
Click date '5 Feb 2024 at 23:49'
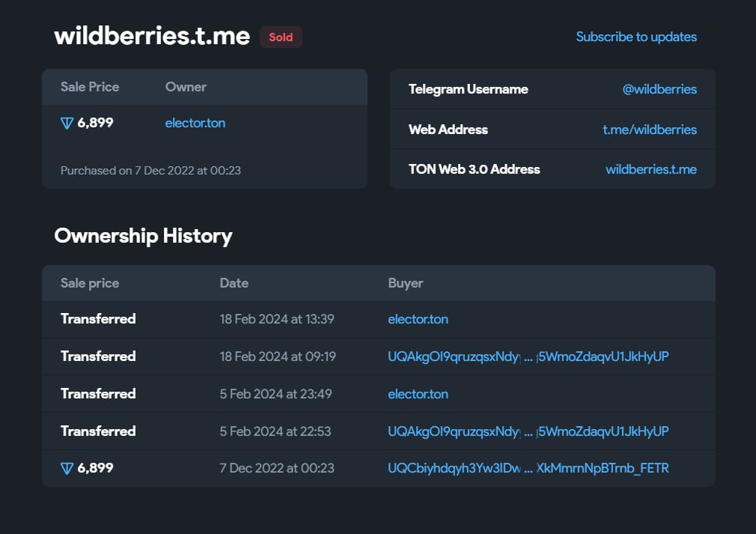[x=275, y=394]
